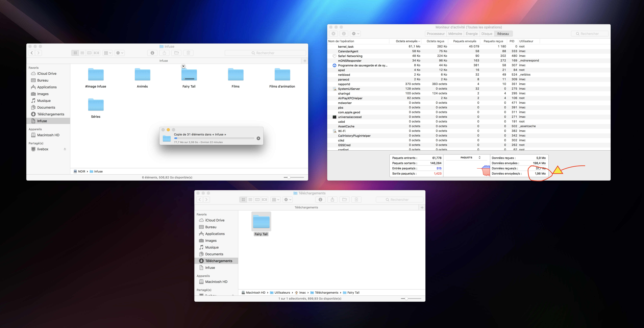Open the Mémoire tab in Activity Monitor
Screen dimensions: 644x328
[455, 33]
